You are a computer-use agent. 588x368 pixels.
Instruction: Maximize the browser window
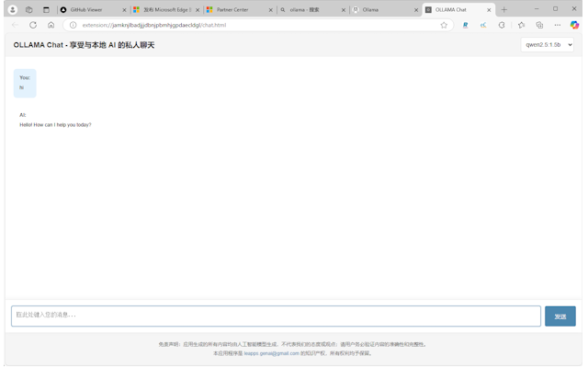(555, 9)
